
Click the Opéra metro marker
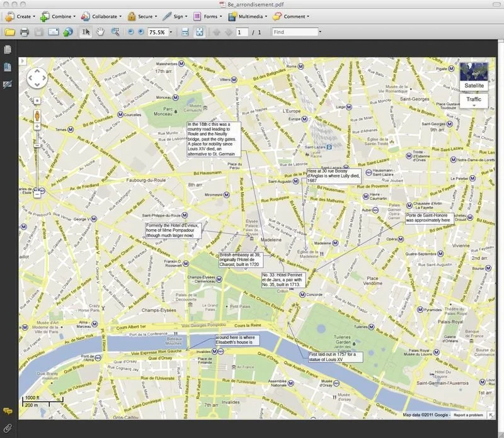pos(401,239)
